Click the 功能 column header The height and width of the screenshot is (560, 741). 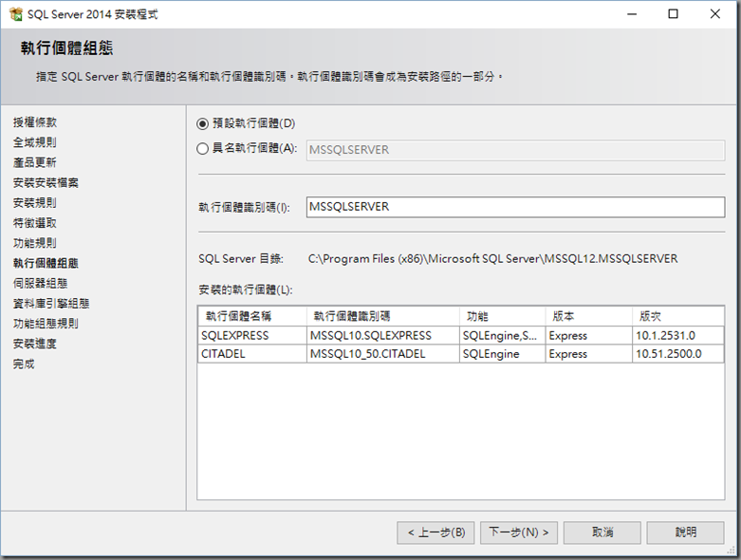point(502,316)
